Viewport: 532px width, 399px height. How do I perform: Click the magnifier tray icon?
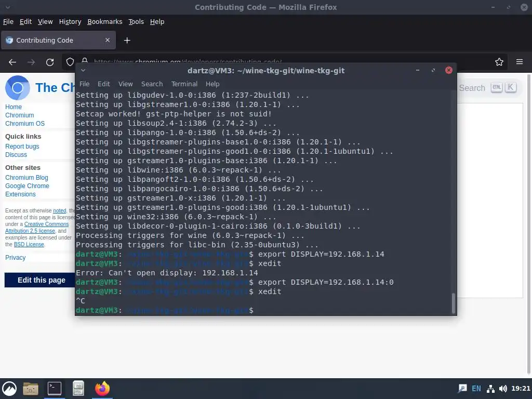(x=462, y=389)
